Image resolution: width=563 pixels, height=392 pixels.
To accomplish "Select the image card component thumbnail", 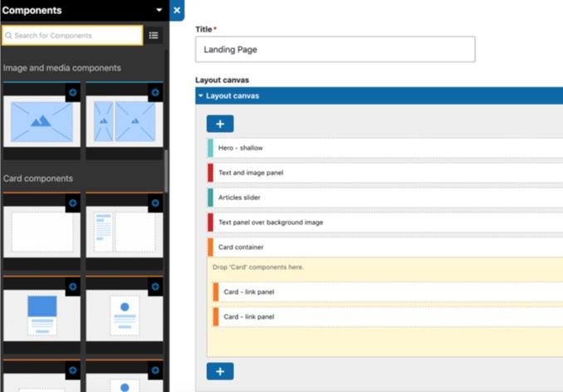I will pos(42,314).
